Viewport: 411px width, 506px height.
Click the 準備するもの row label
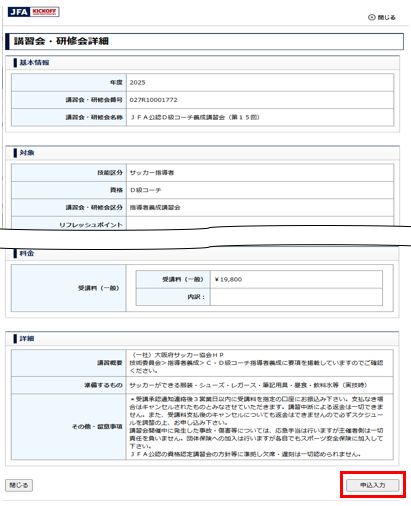pyautogui.click(x=103, y=385)
